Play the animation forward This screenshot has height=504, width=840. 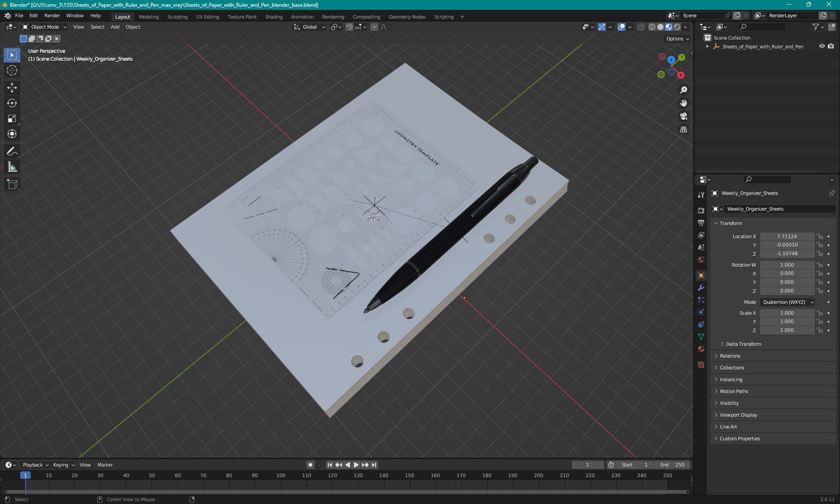click(356, 465)
